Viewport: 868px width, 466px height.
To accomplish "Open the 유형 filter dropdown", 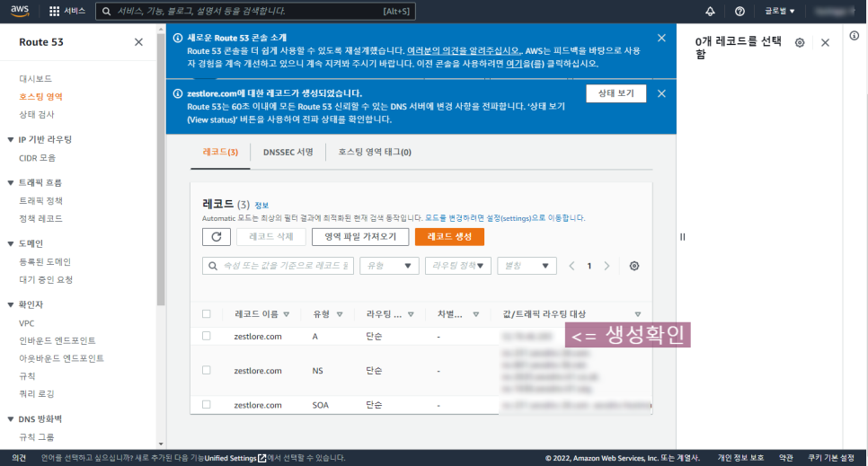I will click(x=389, y=266).
